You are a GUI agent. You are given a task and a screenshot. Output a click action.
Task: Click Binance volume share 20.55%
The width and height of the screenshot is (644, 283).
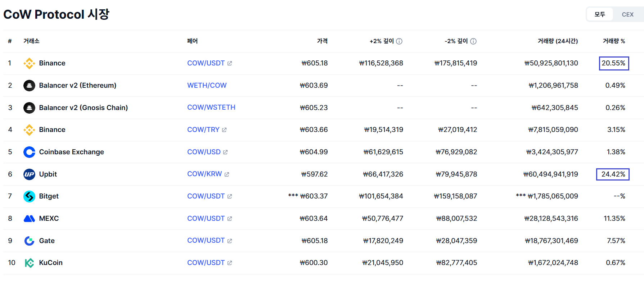tap(614, 63)
